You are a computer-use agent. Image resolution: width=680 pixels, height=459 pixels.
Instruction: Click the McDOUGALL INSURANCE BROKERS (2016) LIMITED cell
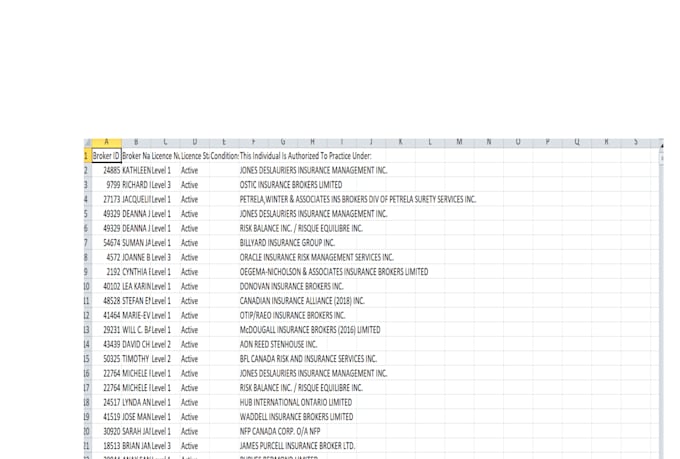pos(310,330)
